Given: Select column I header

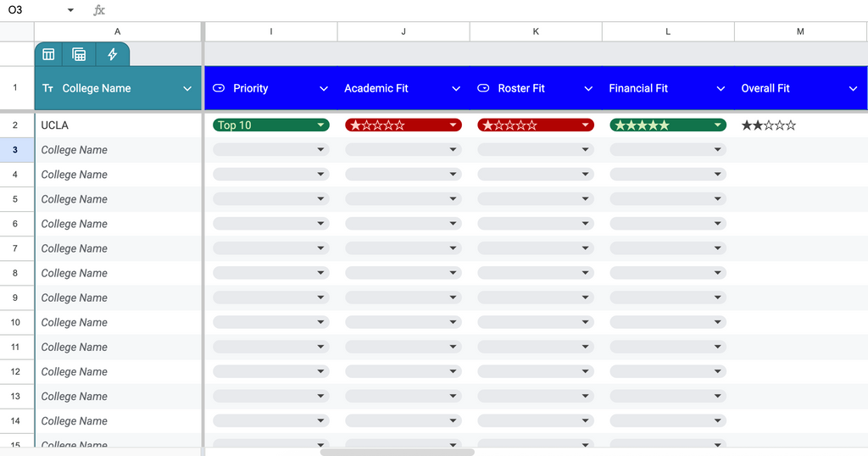Looking at the screenshot, I should [271, 31].
